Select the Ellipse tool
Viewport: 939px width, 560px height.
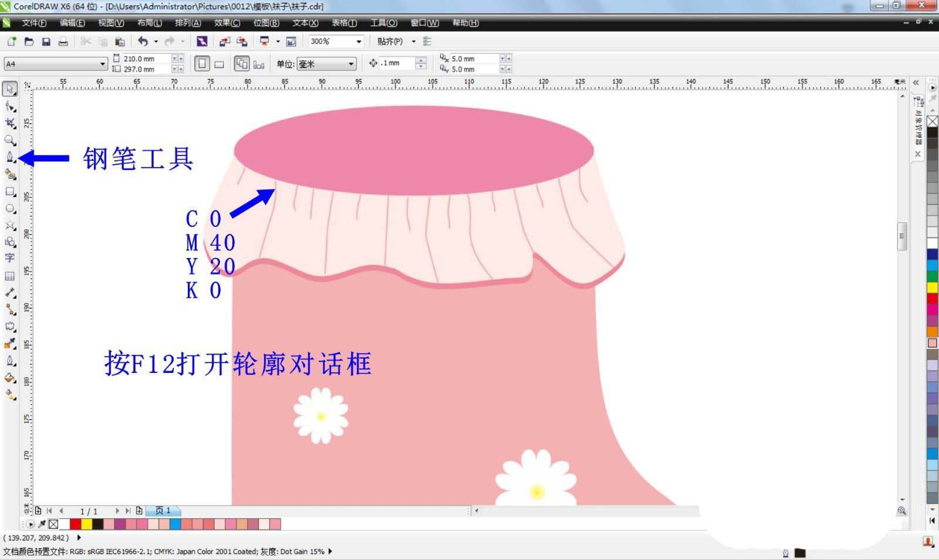click(x=10, y=208)
